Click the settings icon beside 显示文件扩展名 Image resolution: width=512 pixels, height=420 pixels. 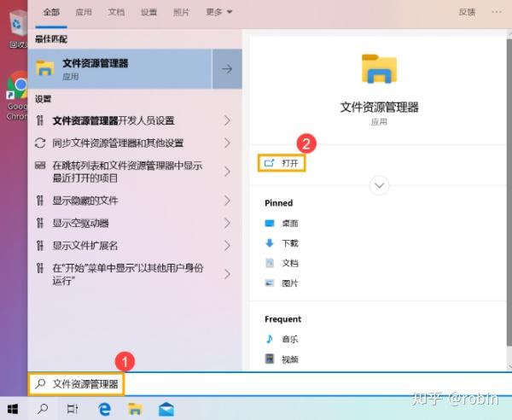[40, 246]
